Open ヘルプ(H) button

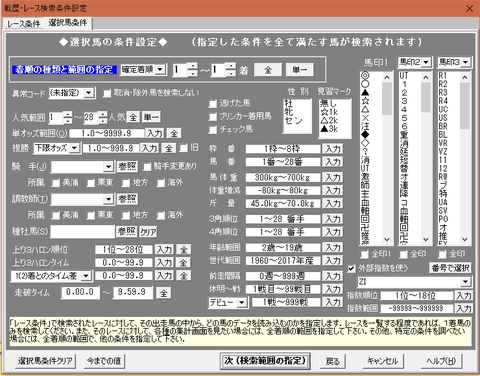click(441, 361)
